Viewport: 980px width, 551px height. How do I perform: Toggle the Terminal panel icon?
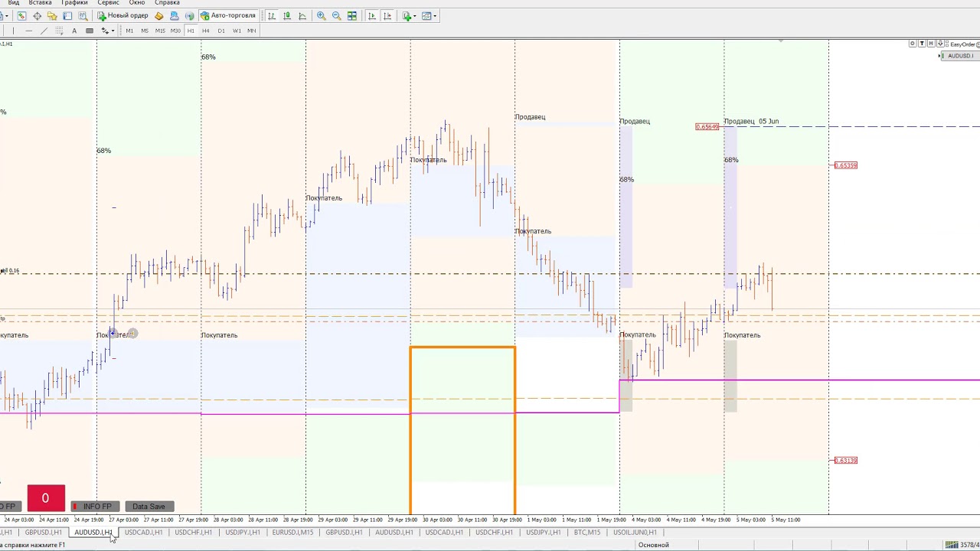pos(67,15)
